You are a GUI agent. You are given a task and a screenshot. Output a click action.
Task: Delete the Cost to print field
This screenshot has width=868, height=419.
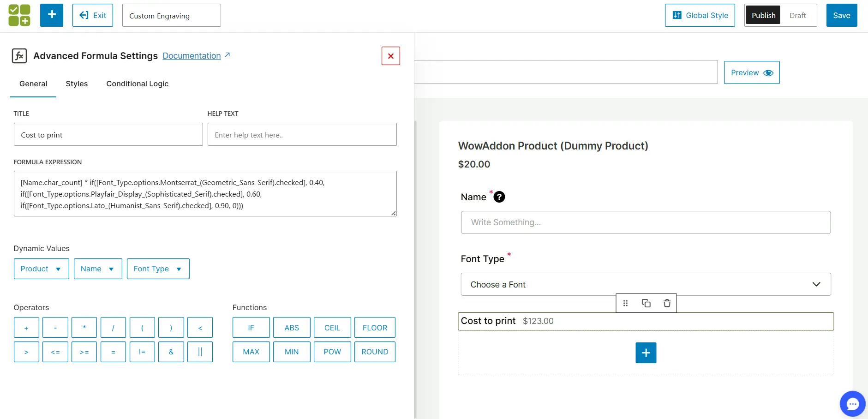667,303
